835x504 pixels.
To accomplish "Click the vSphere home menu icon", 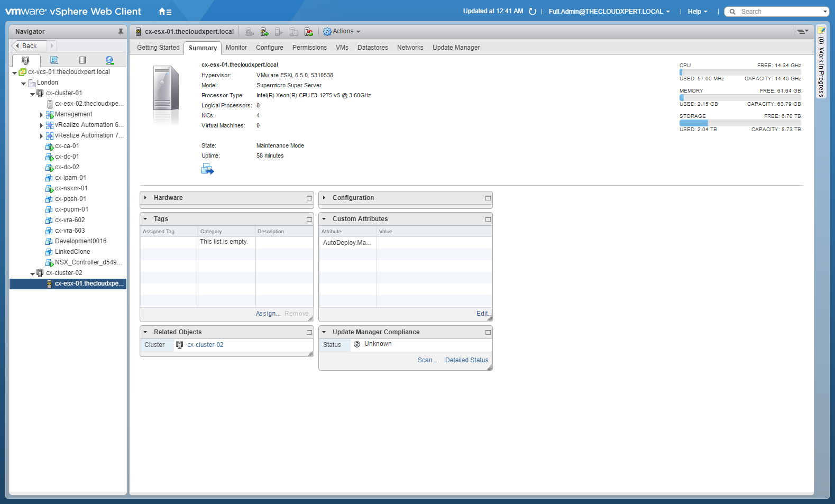I will pos(164,12).
